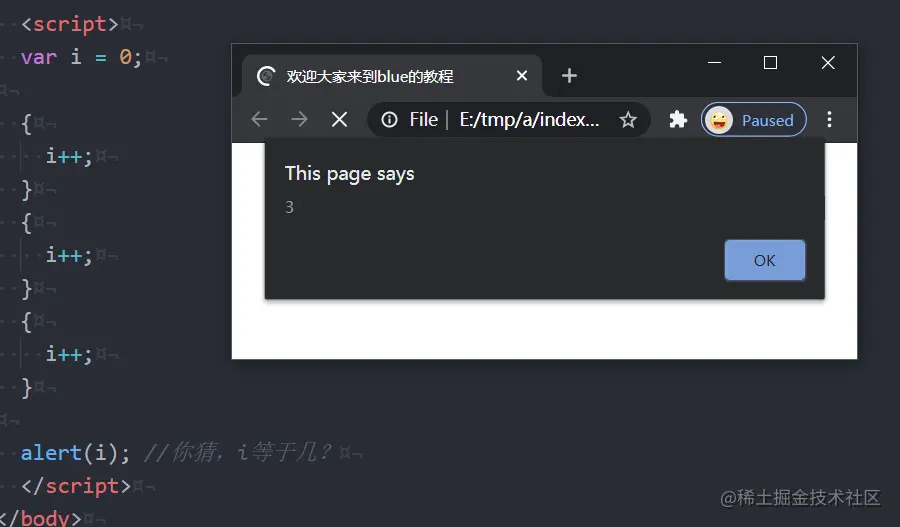Open the Paused profile button
The width and height of the screenshot is (900, 527).
pos(754,119)
